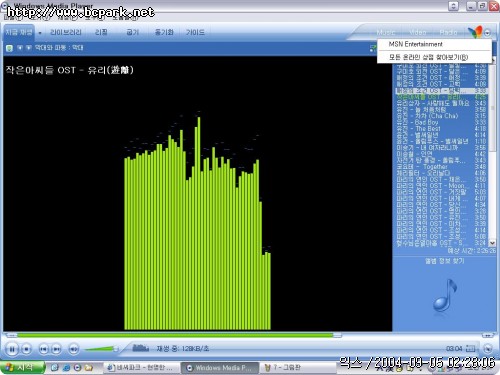Screen dimensions: 500x375
Task: Pause playback with the pause button
Action: coord(12,349)
